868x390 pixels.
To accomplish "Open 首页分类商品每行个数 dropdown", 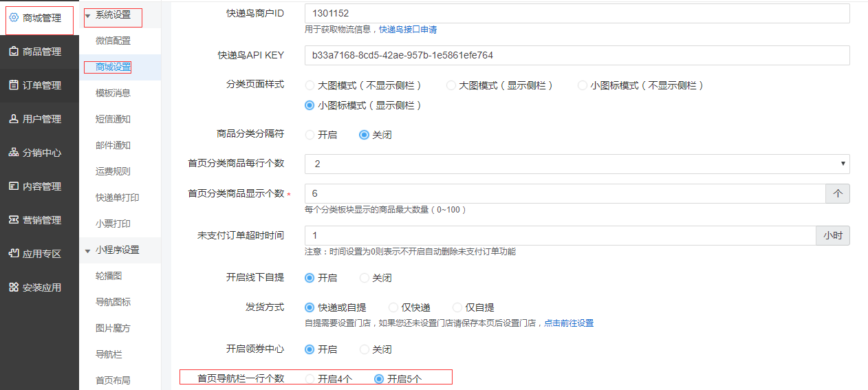I will [576, 164].
